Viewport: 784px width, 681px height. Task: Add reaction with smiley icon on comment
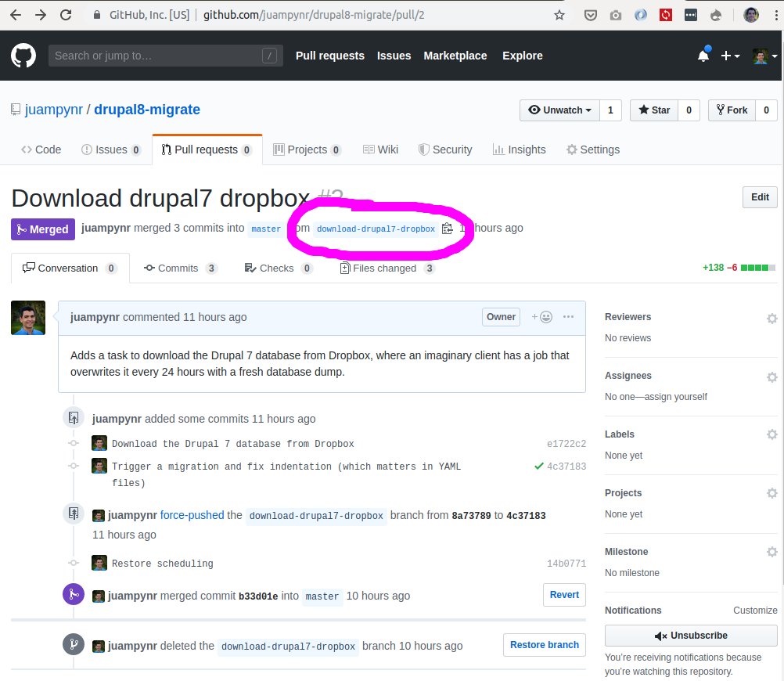542,317
